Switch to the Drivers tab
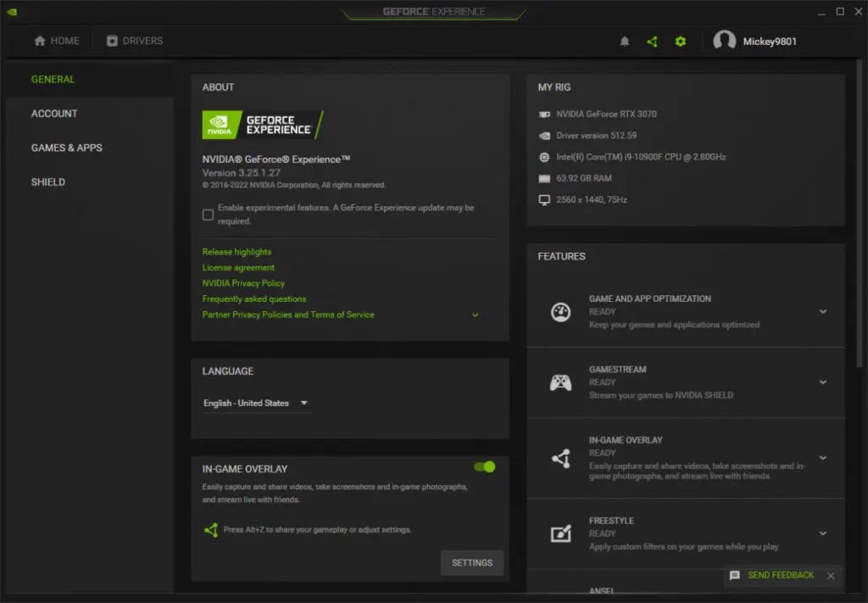Screen dimensions: 868x603 tap(135, 41)
